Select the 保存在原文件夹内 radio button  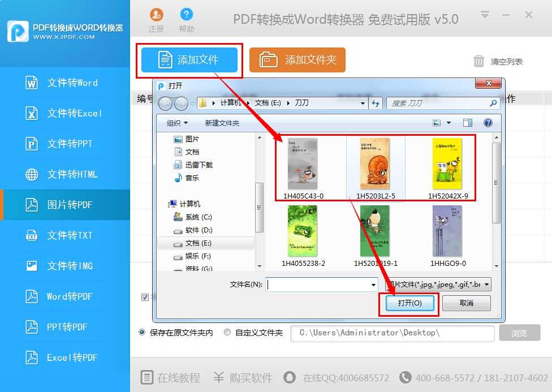(142, 332)
